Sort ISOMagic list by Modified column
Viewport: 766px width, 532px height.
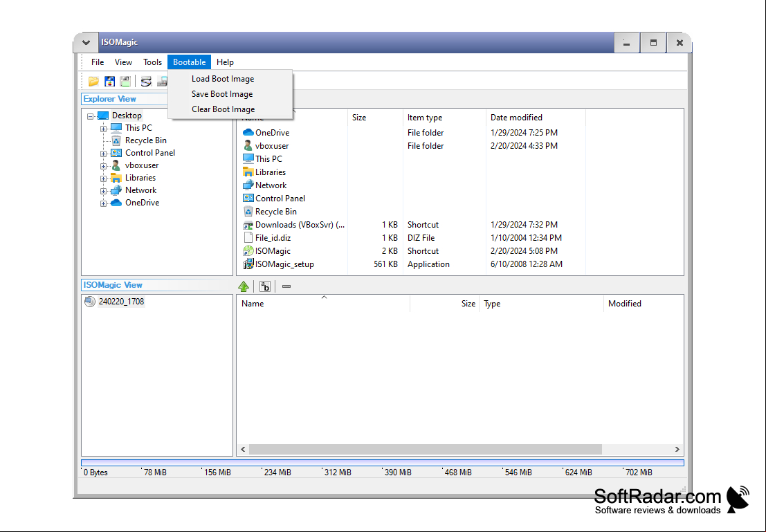click(x=644, y=304)
